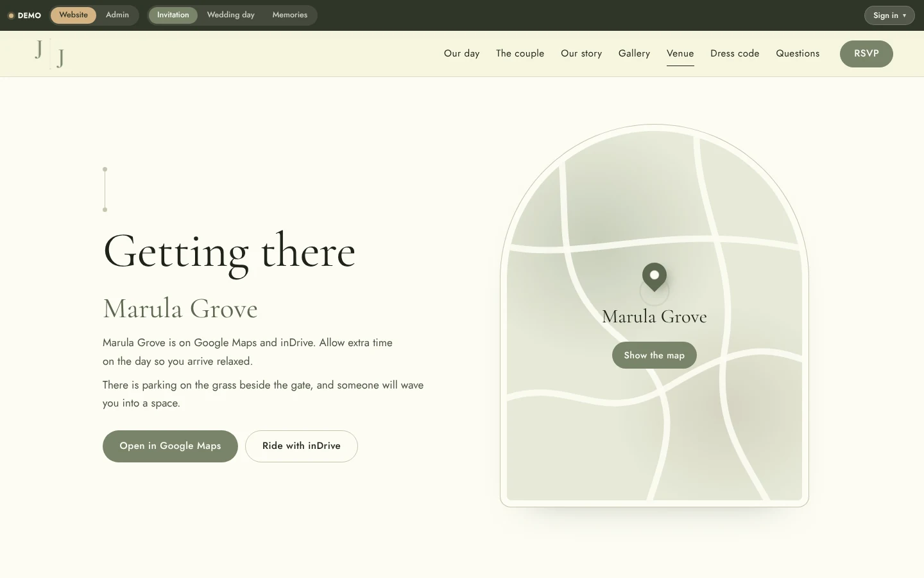Go to The couple section
The width and height of the screenshot is (924, 578).
[520, 53]
